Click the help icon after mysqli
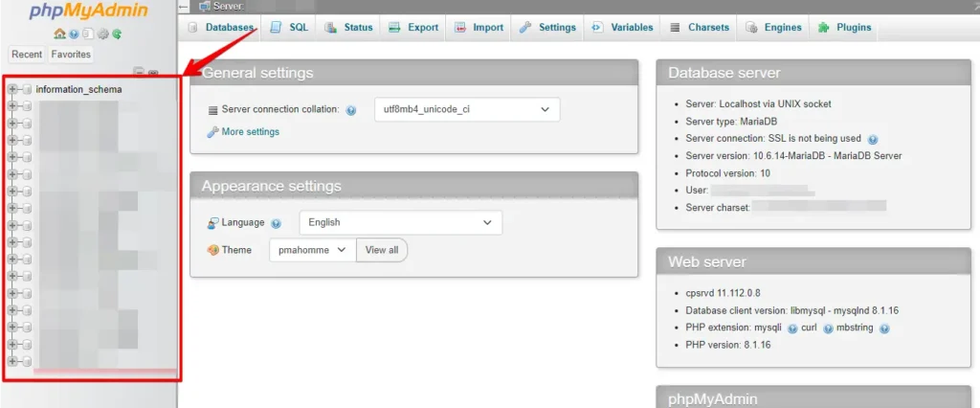 pyautogui.click(x=791, y=329)
